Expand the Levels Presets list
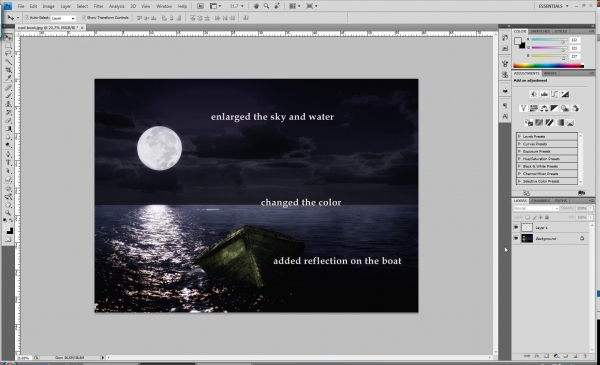The width and height of the screenshot is (600, 365). 520,136
